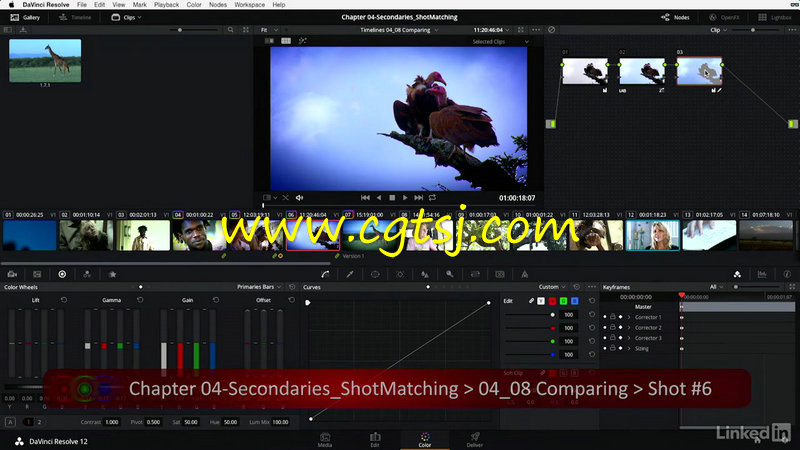800x450 pixels.
Task: Select the blue curve channel button
Action: pyautogui.click(x=574, y=301)
